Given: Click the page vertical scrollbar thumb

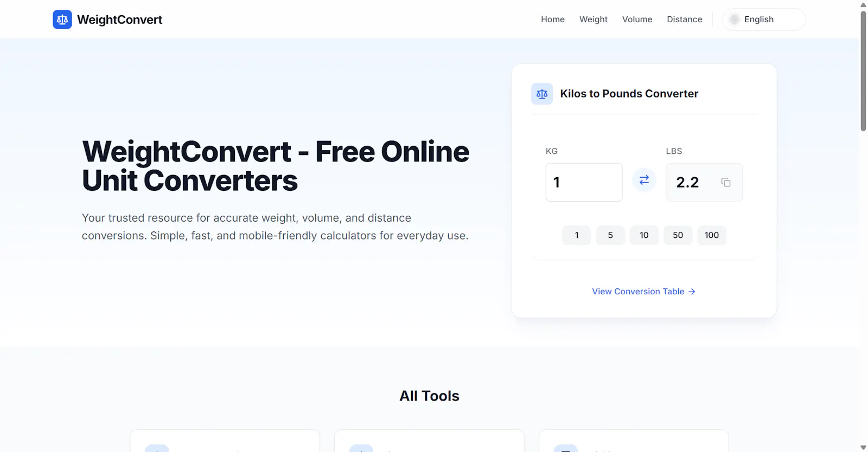Looking at the screenshot, I should [863, 70].
